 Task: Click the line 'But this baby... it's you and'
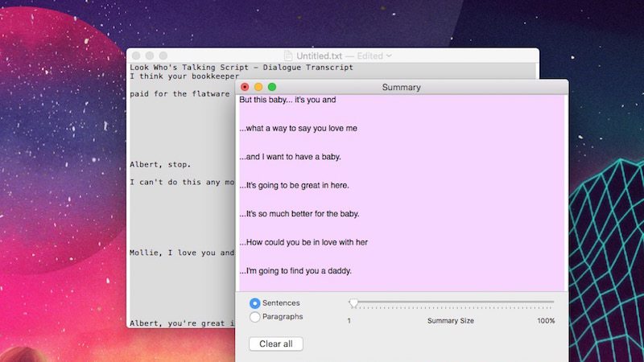[x=287, y=100]
